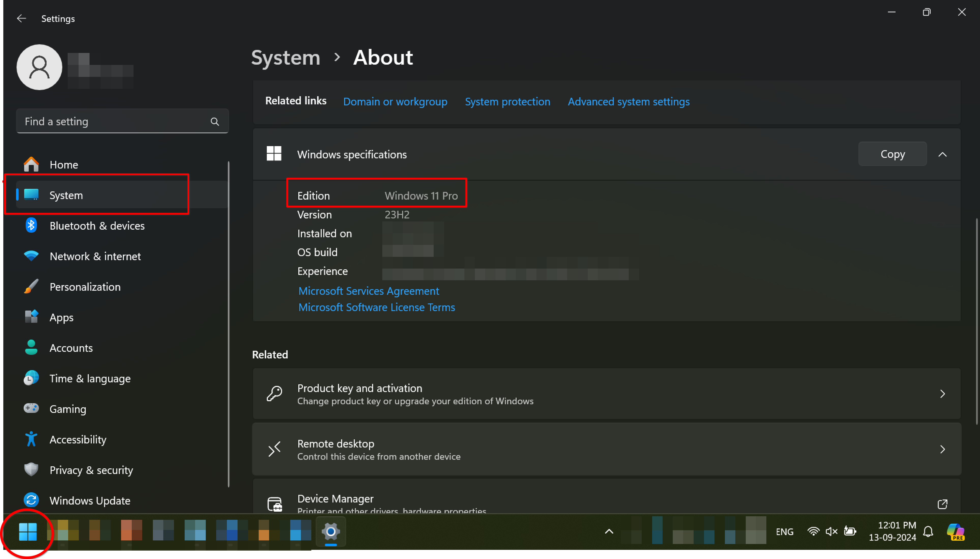Click the Windows Update refresh icon
980x559 pixels.
(31, 500)
